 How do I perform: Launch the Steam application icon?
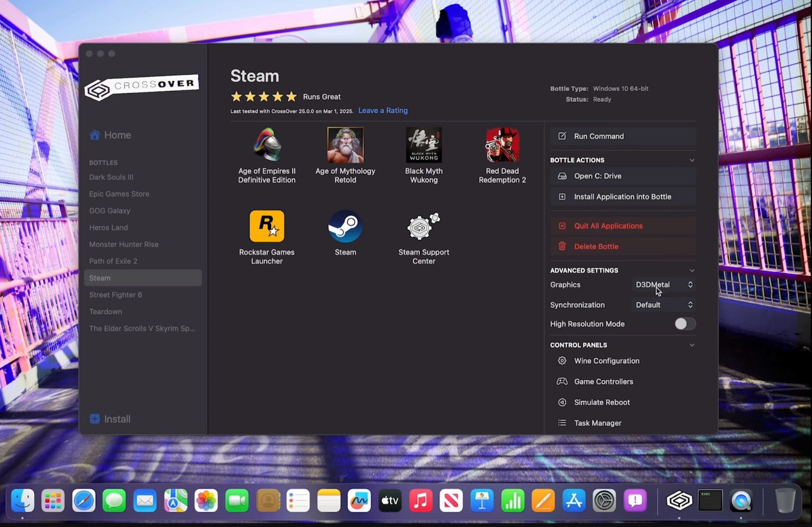point(345,226)
